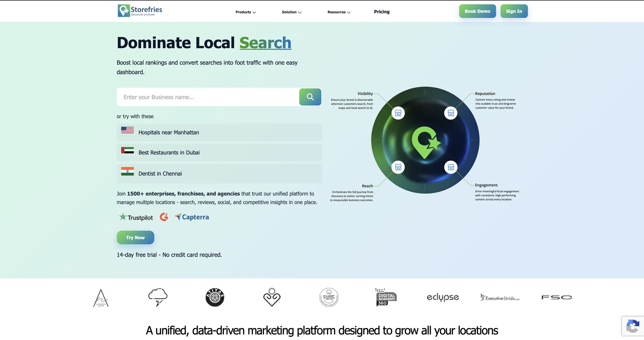Expand the Solution dropdown menu

[291, 12]
